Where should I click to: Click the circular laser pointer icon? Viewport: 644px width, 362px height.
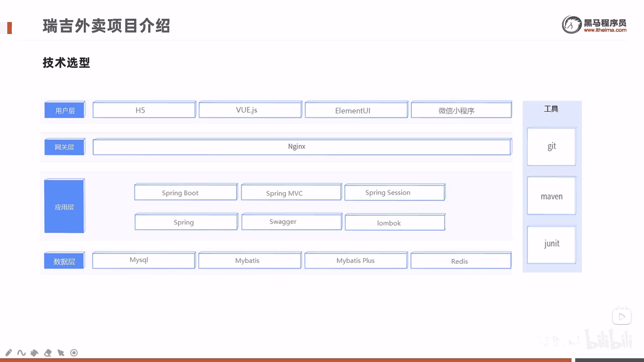coord(74,352)
